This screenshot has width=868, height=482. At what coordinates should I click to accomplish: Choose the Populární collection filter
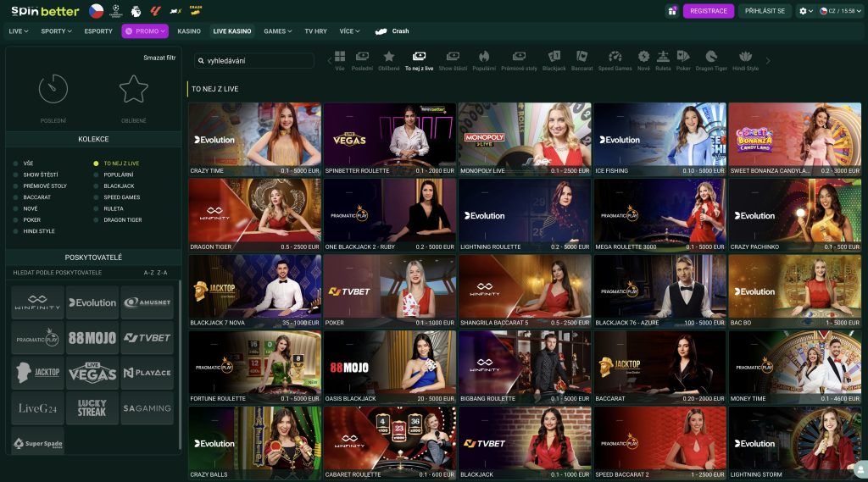(118, 175)
